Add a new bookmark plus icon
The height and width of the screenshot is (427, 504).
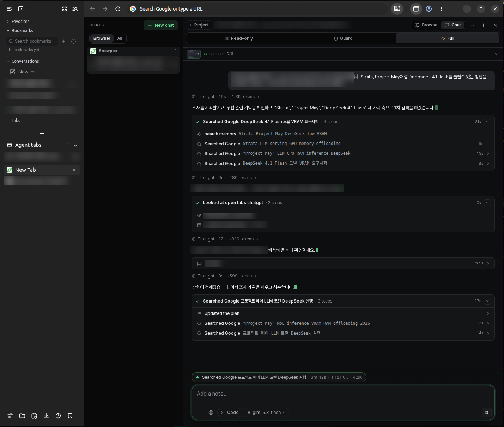63,41
